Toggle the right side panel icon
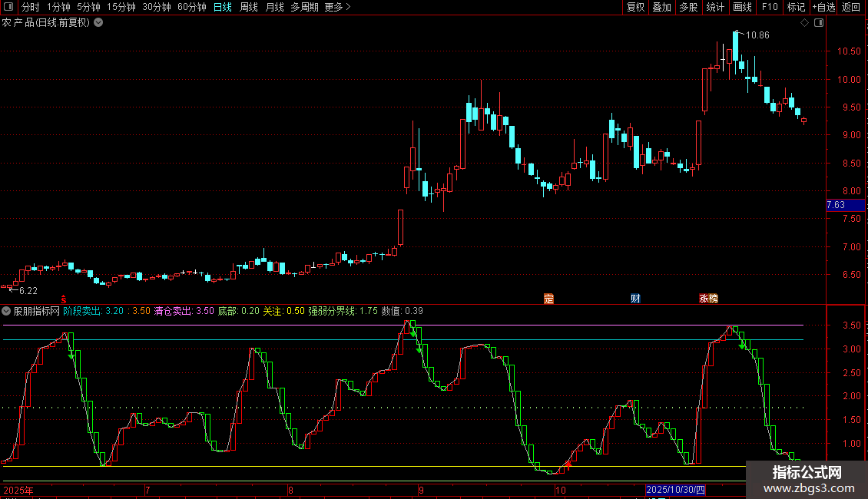The image size is (868, 499). (x=819, y=23)
